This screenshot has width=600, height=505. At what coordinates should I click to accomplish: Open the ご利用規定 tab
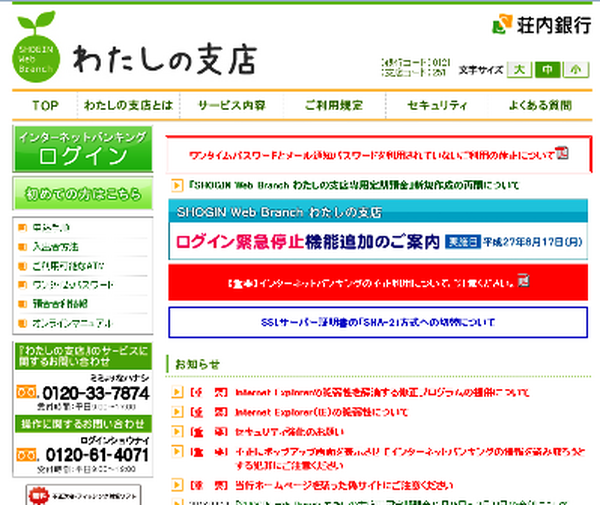tap(334, 105)
